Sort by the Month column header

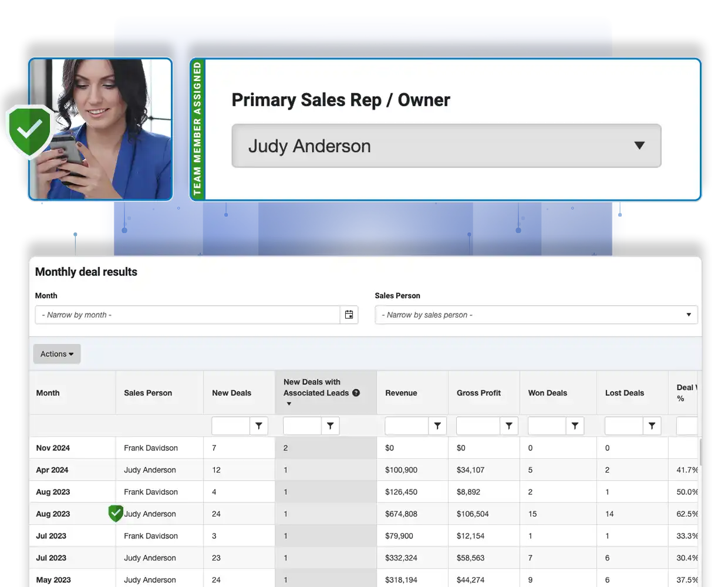48,393
